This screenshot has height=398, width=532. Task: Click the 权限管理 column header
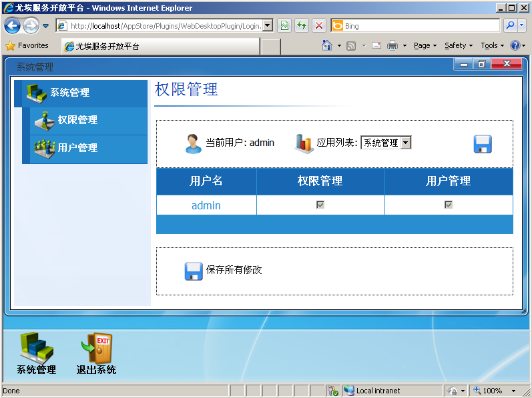pyautogui.click(x=320, y=181)
